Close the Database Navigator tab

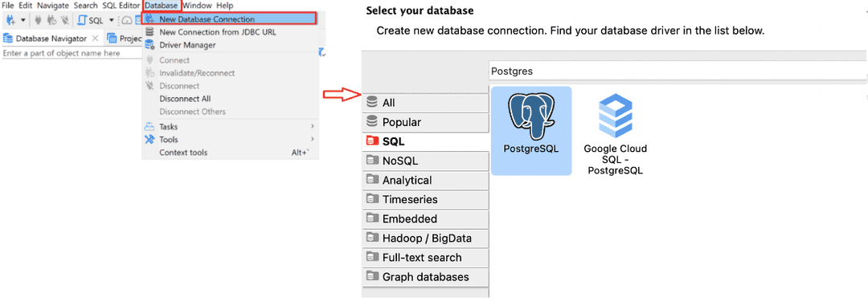tap(95, 39)
